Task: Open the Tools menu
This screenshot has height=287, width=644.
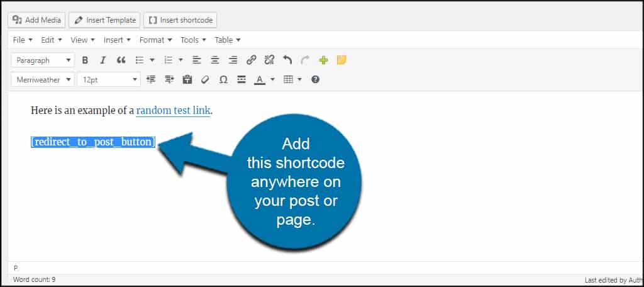Action: point(194,40)
